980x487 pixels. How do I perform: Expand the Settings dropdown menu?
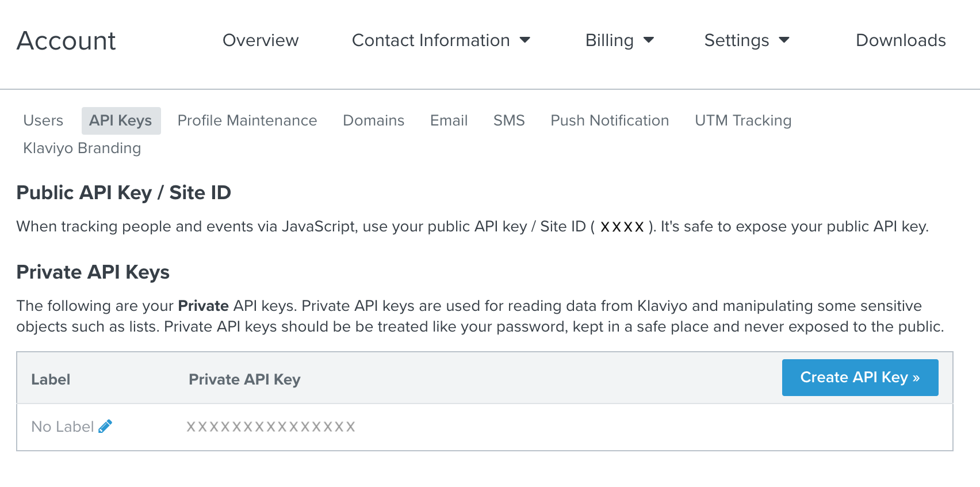746,40
